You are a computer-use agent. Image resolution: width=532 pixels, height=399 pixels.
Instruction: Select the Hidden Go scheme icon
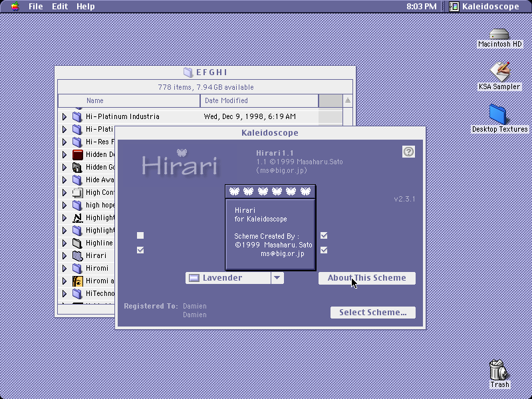tap(77, 167)
